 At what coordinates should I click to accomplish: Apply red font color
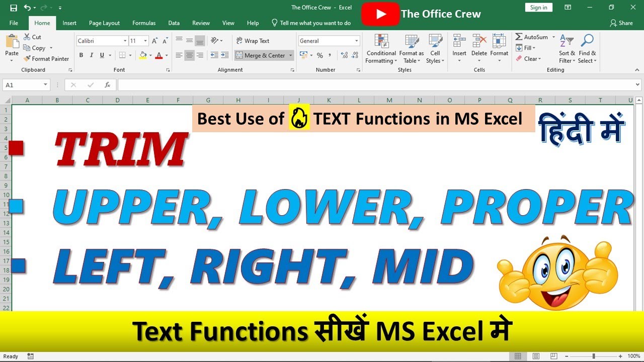click(x=159, y=55)
